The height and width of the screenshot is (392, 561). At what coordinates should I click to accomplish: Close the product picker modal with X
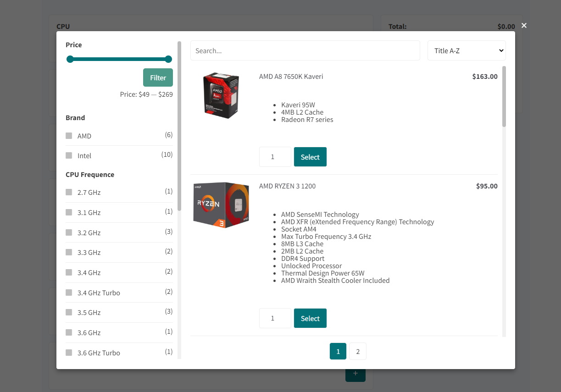pyautogui.click(x=524, y=25)
